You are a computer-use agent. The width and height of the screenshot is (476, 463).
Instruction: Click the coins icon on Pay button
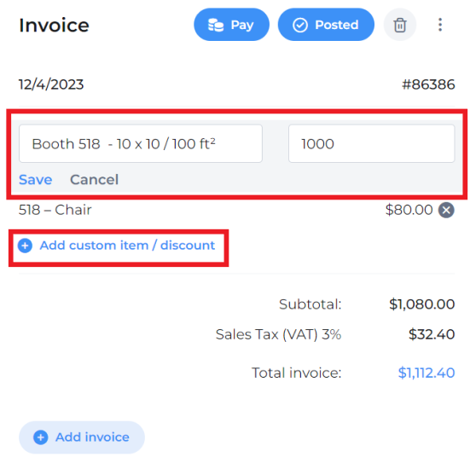216,25
